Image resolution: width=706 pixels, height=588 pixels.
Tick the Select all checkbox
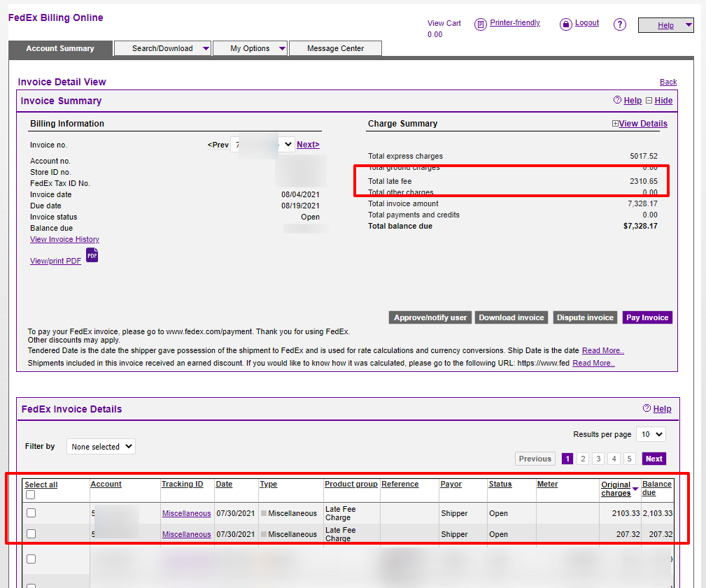(31, 495)
